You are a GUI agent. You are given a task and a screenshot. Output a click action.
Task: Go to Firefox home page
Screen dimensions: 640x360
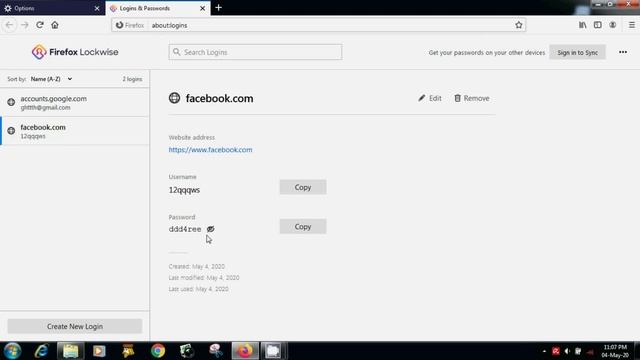coord(55,25)
